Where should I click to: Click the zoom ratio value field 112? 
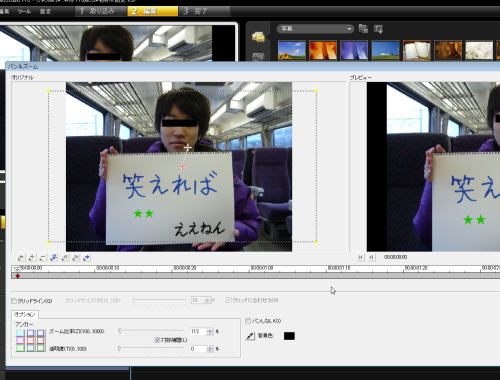point(198,331)
